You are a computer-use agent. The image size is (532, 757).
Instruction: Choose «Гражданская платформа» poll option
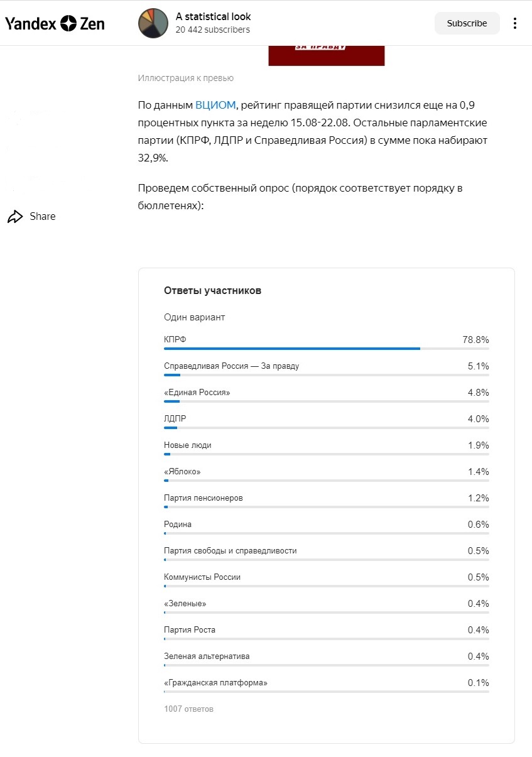[326, 685]
